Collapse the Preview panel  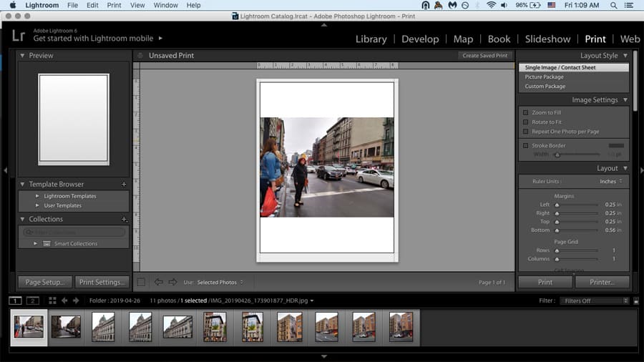pos(22,55)
